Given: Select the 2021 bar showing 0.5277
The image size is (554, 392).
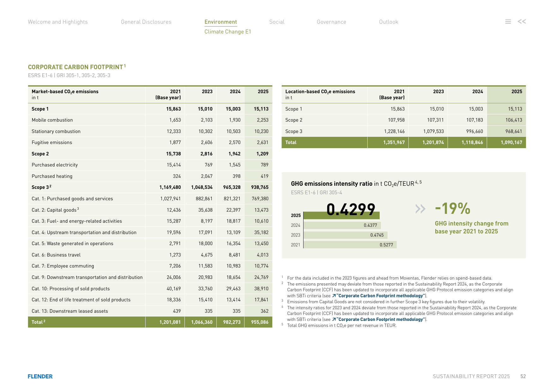Looking at the screenshot, I should (x=350, y=244).
